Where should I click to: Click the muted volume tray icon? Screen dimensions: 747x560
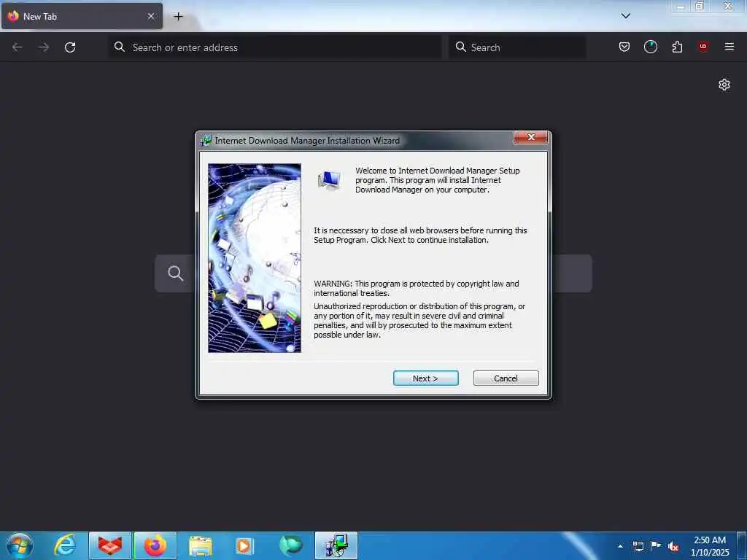tap(673, 546)
